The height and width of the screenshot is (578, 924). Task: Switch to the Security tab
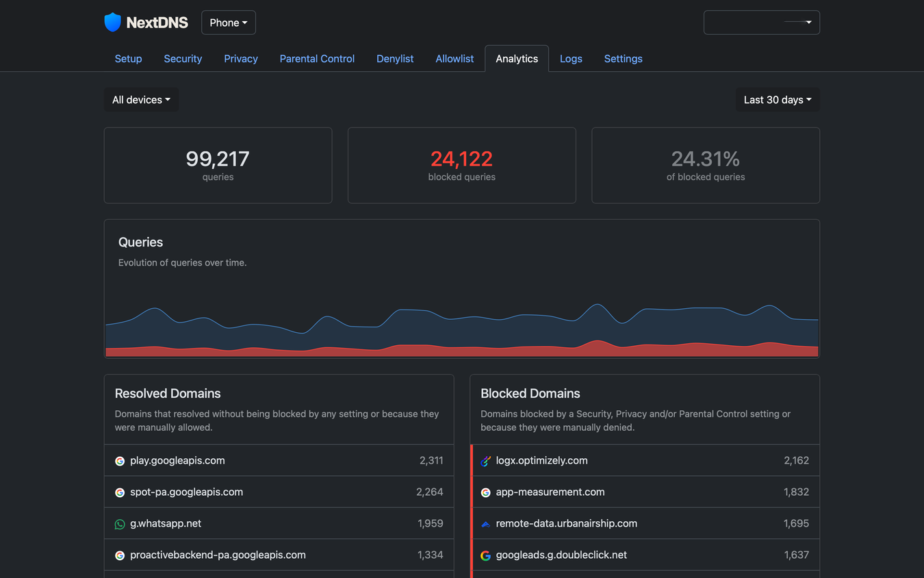pos(183,59)
